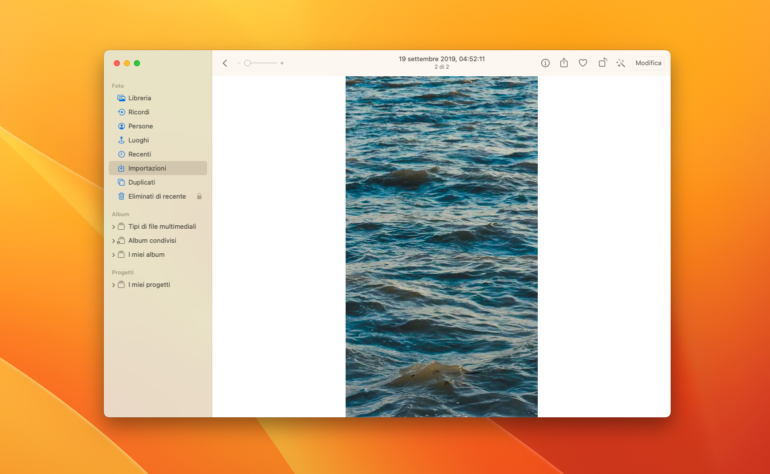
Task: Click the trash icon for Eliminati
Action: pyautogui.click(x=121, y=196)
